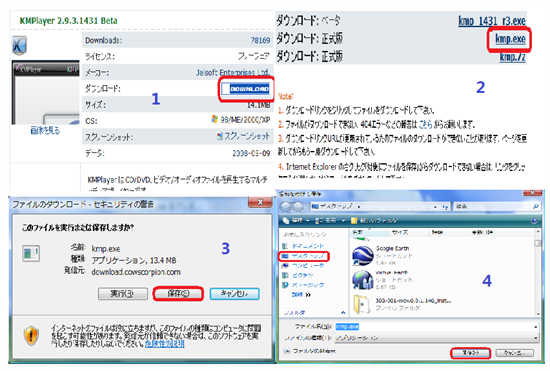
Task: Click the 画像を見る link under the thumbnail
Action: coord(45,130)
